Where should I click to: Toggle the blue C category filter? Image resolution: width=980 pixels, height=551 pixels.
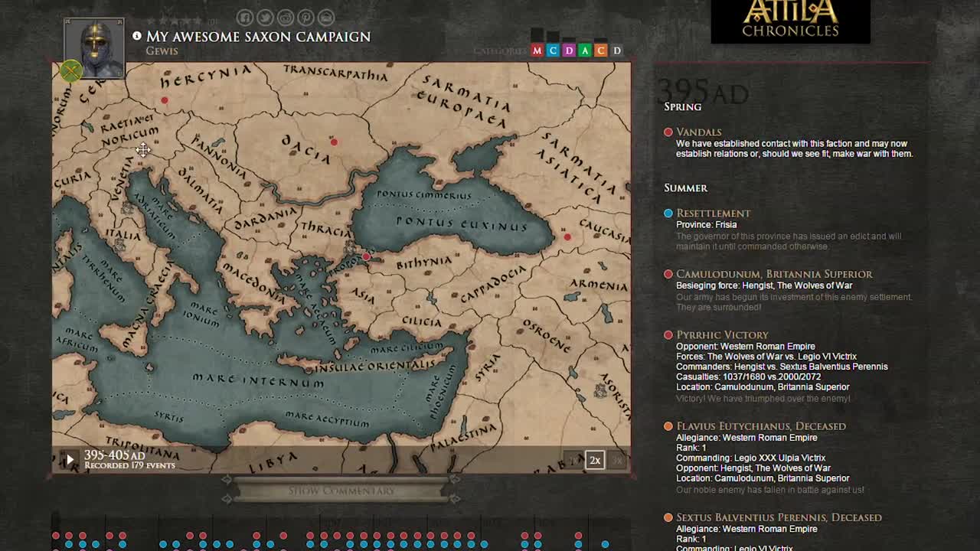click(x=553, y=51)
